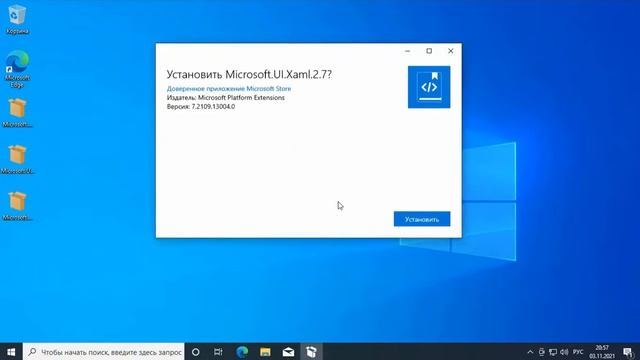Open the volume speaker tray icon
This screenshot has width=640, height=360.
(564, 352)
